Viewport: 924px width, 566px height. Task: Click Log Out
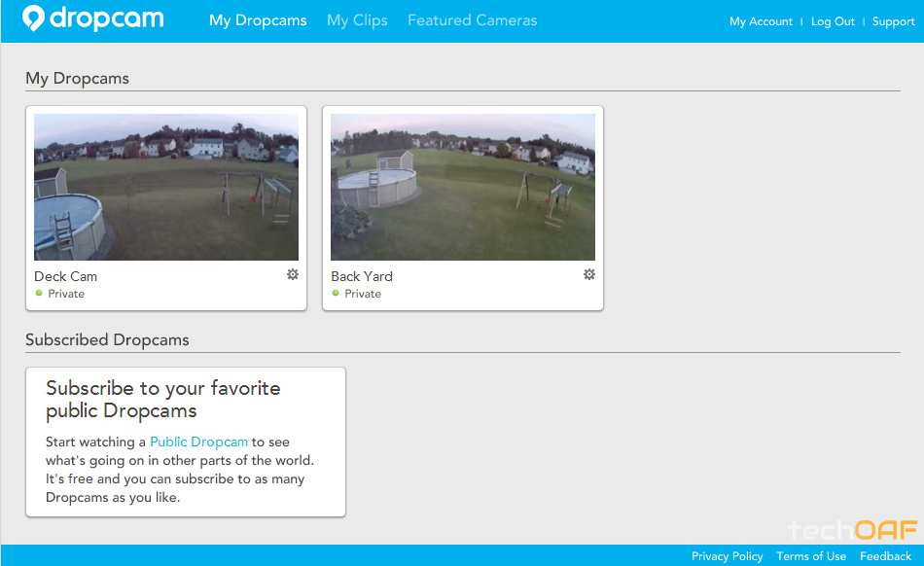tap(833, 20)
